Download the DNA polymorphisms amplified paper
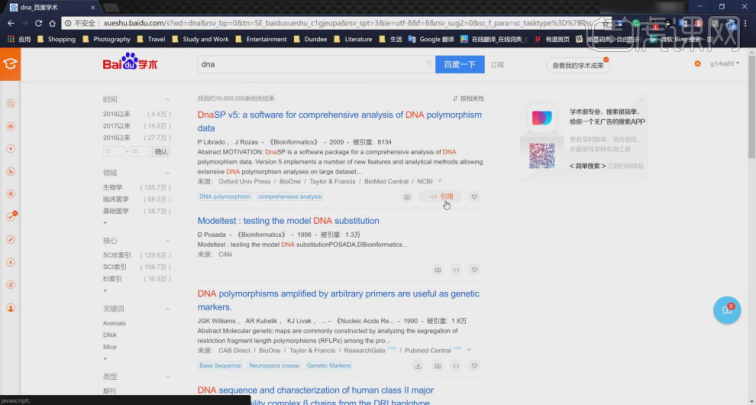This screenshot has width=756, height=405. (x=418, y=366)
